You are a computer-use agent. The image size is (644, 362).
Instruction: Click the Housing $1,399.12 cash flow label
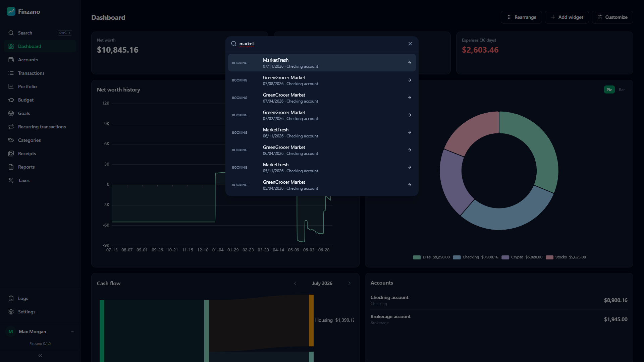334,320
